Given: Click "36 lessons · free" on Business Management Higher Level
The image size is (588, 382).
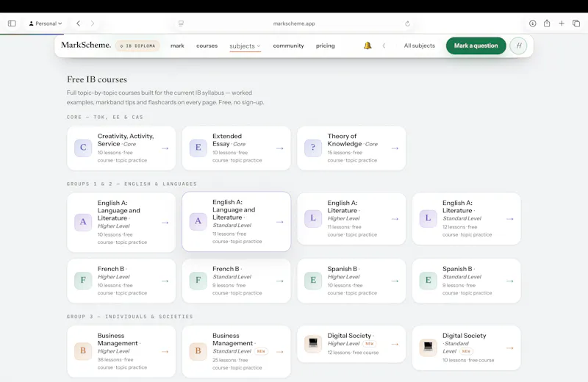Looking at the screenshot, I should 115,359.
